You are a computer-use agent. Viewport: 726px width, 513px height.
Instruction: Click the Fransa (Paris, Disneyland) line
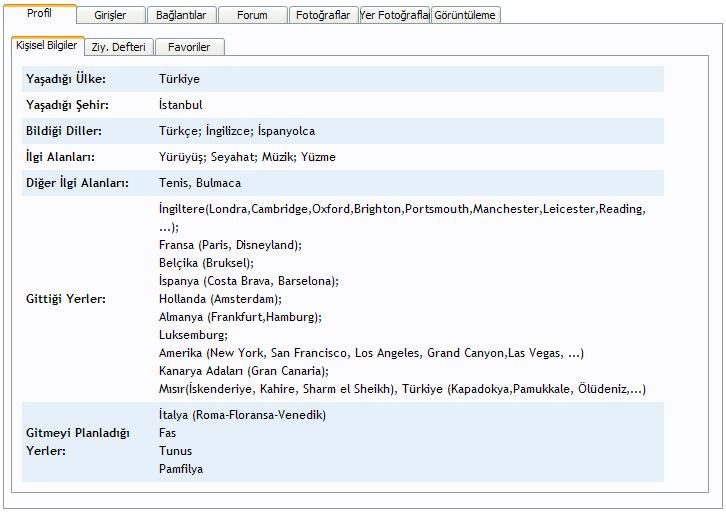tap(230, 245)
